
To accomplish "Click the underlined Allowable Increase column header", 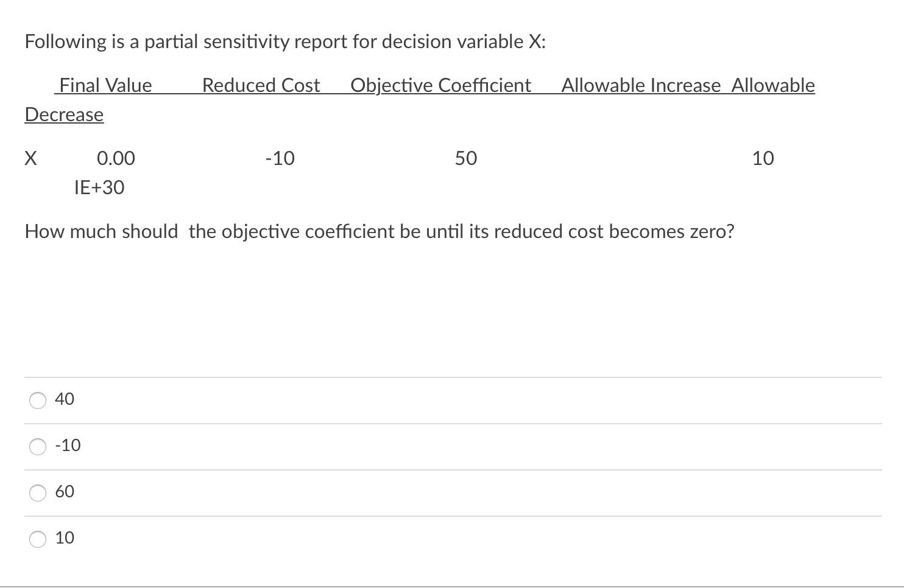I will pyautogui.click(x=641, y=86).
